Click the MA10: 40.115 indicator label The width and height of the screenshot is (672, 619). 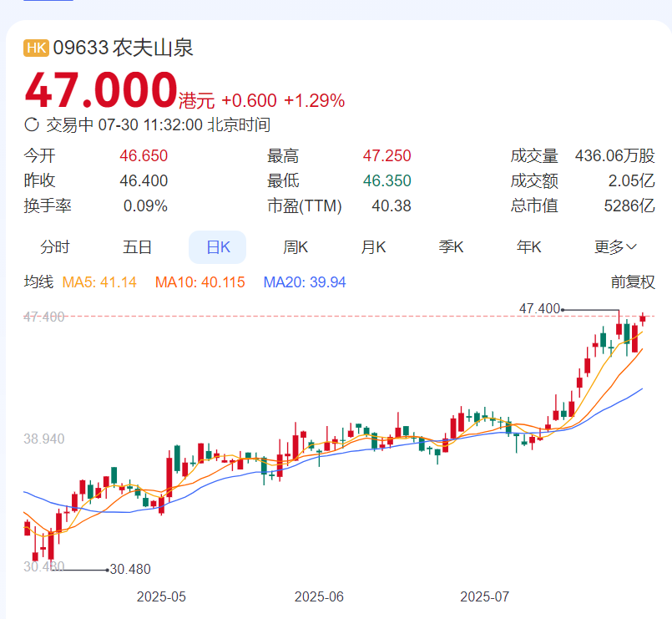click(200, 282)
